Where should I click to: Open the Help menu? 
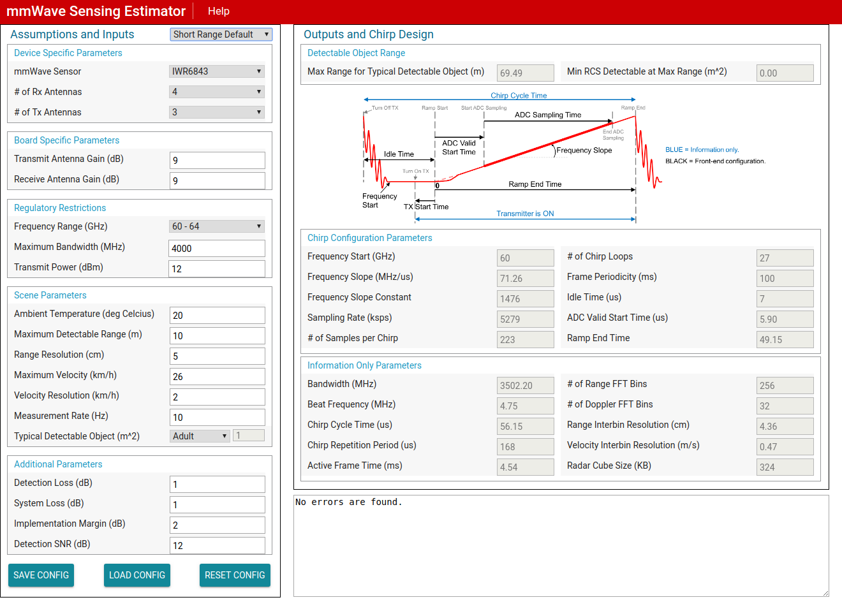(x=219, y=11)
